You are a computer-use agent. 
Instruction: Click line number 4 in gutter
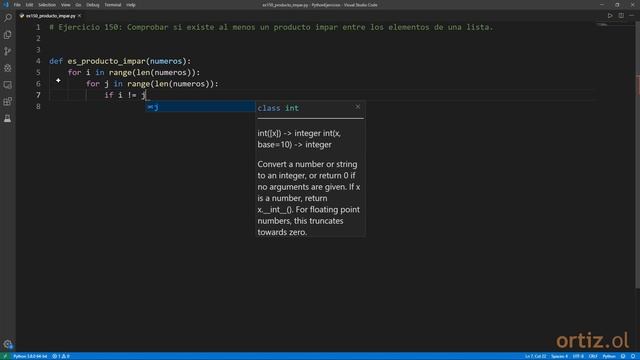(x=38, y=61)
